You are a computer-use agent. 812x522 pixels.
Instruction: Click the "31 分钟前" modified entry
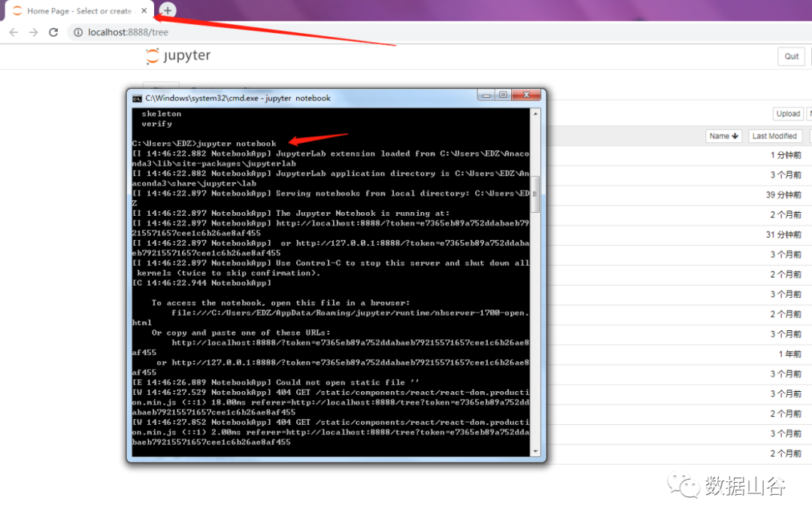783,235
